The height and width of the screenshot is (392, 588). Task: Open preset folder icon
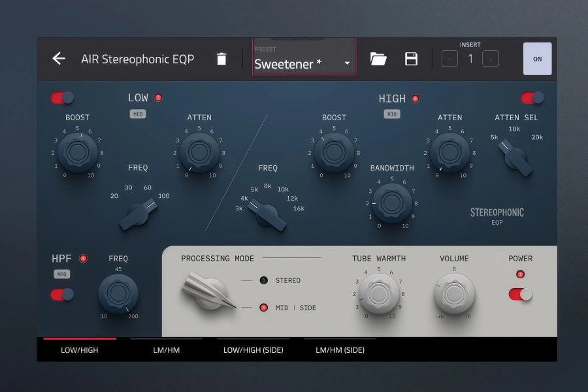(378, 59)
